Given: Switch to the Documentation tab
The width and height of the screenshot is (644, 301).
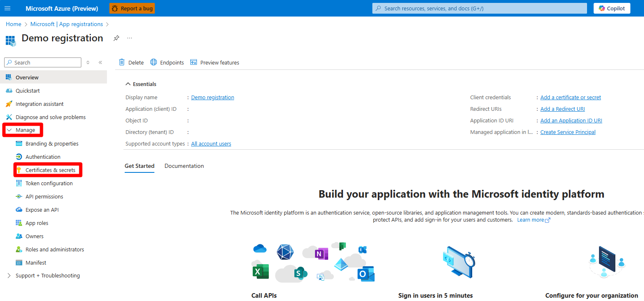Looking at the screenshot, I should coord(184,166).
